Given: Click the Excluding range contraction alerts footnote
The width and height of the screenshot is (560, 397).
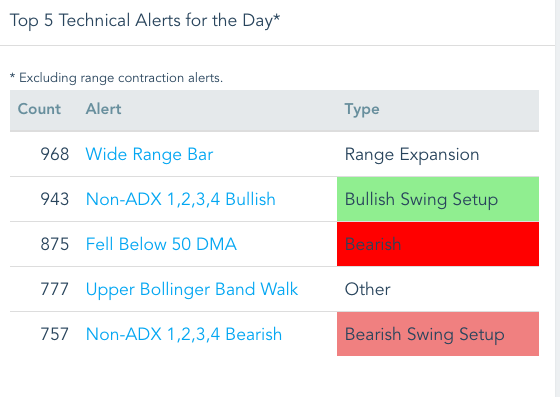Looking at the screenshot, I should [116, 78].
